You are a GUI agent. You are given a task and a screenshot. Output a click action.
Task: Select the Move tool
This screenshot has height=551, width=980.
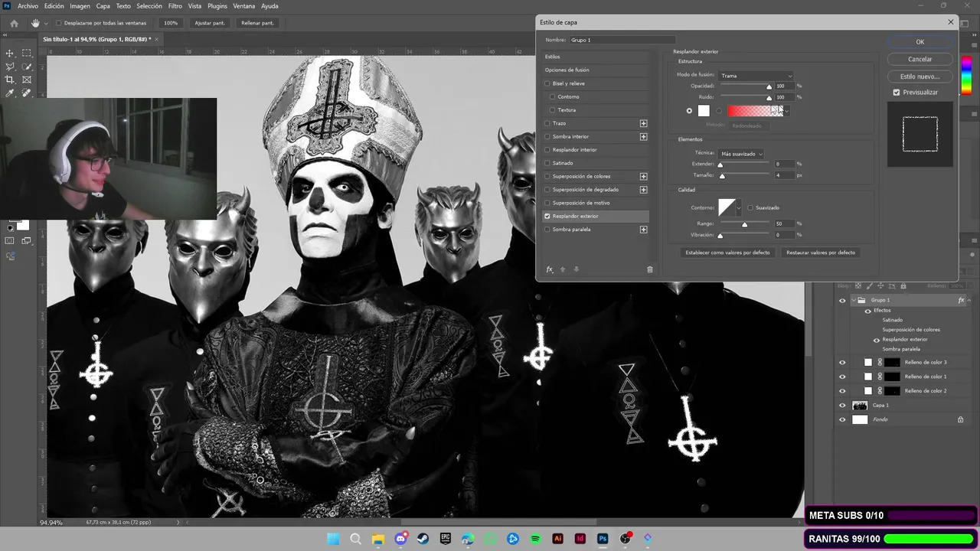pyautogui.click(x=10, y=53)
